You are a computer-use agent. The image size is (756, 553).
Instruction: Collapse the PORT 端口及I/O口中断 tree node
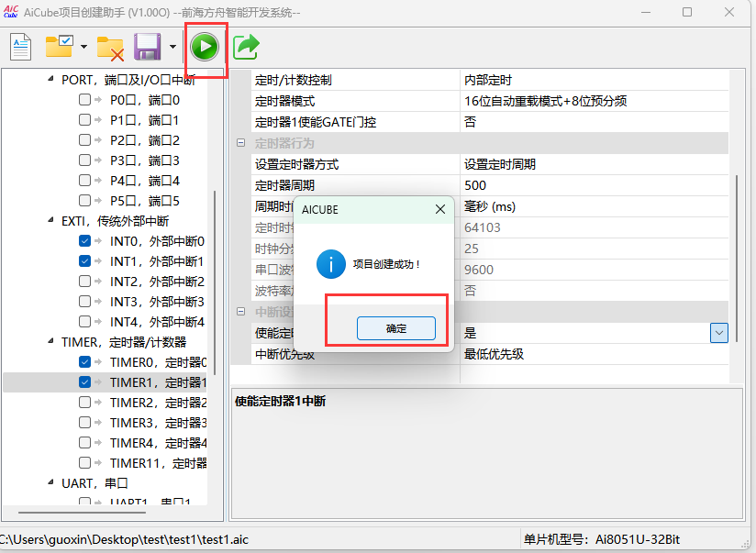[50, 79]
